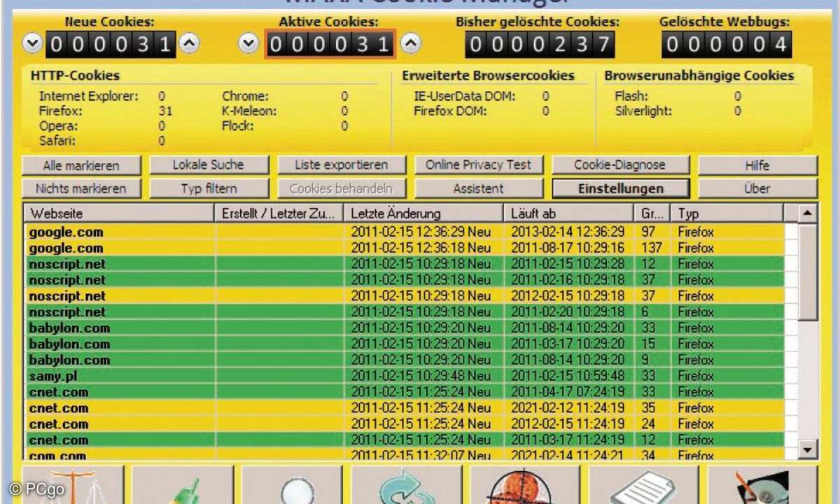This screenshot has width=840, height=504.
Task: Click the Firefox: 31 cookie count
Action: (166, 111)
